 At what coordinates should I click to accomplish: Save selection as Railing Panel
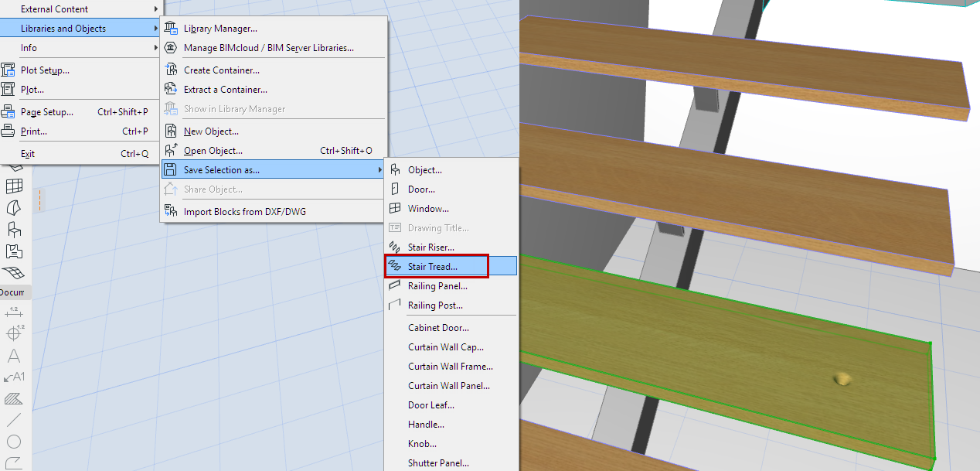451,286
